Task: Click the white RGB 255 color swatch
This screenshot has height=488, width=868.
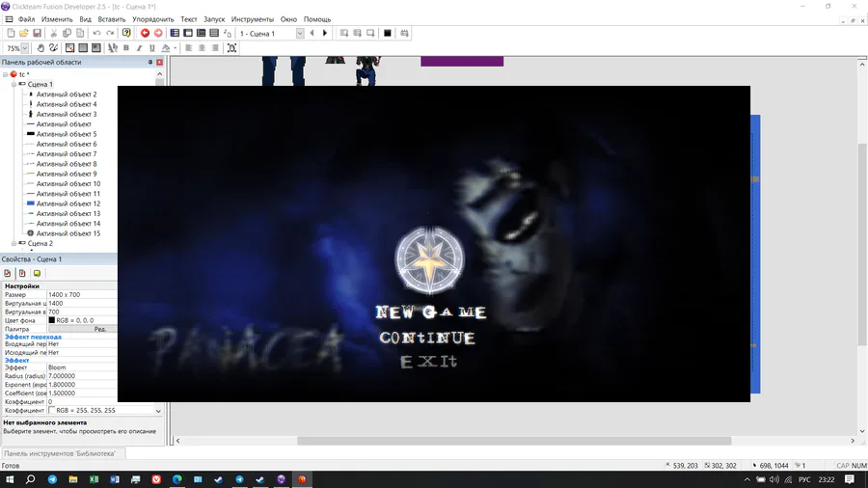Action: pos(52,411)
